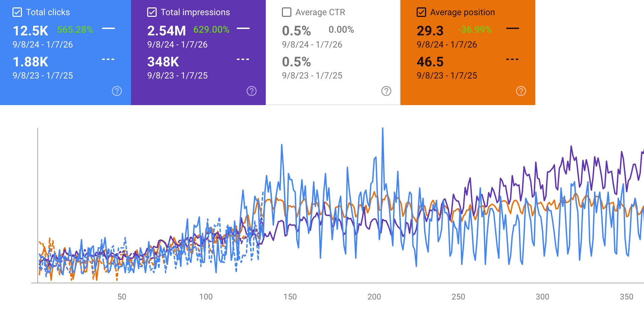Select the Total impressions card label
This screenshot has height=317, width=644.
tap(195, 12)
